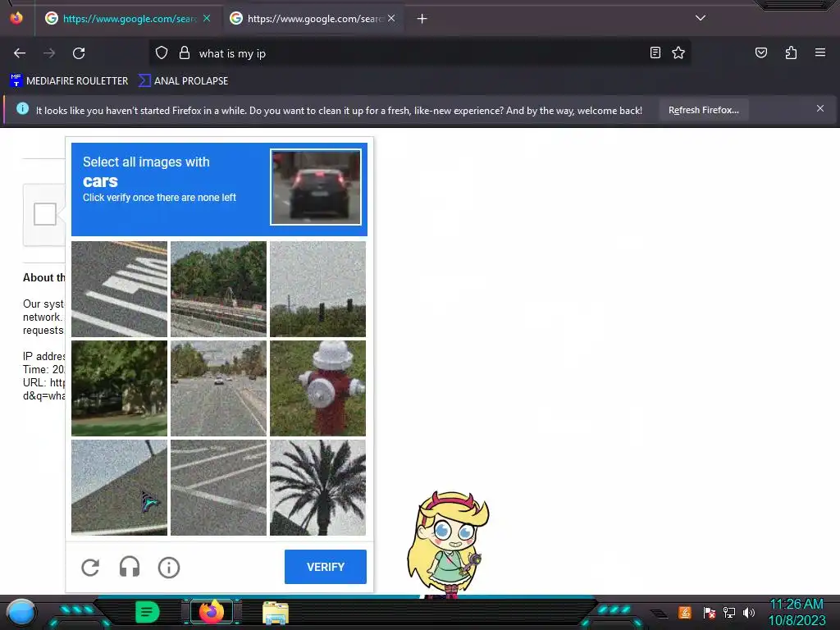This screenshot has height=630, width=840.
Task: Open tracking protection shield icon
Action: pos(162,53)
